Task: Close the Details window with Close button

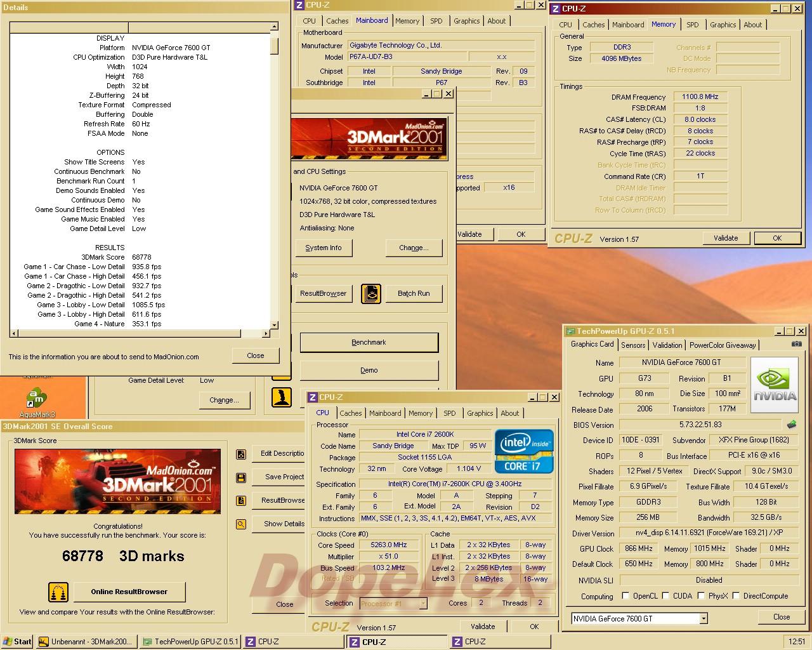Action: pos(256,355)
